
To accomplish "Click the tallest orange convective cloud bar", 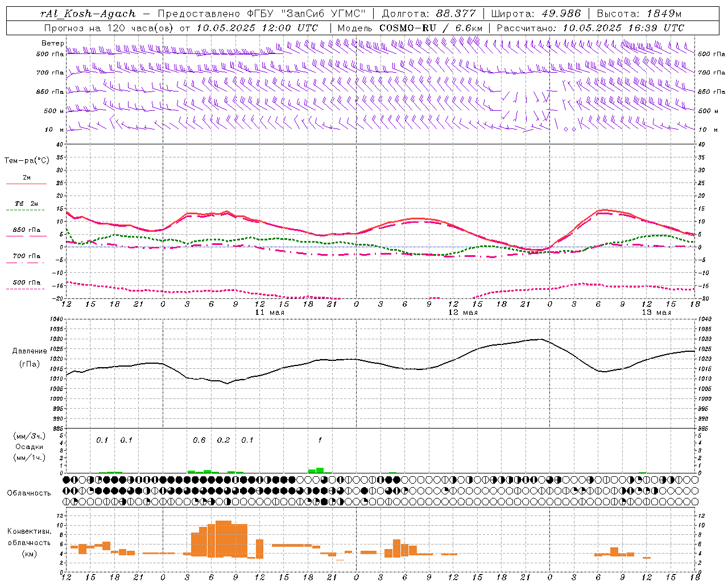I will 224,539.
